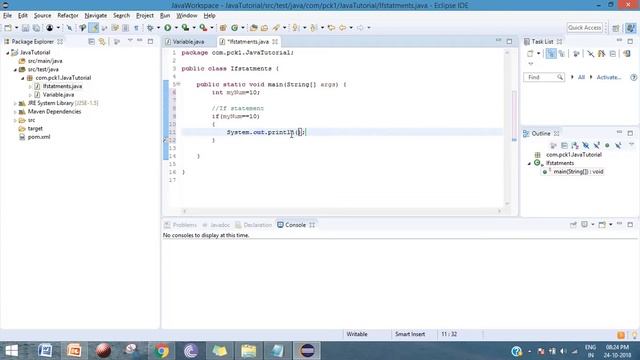Open the Run button dropdown arrow
The height and width of the screenshot is (360, 640).
(176, 28)
